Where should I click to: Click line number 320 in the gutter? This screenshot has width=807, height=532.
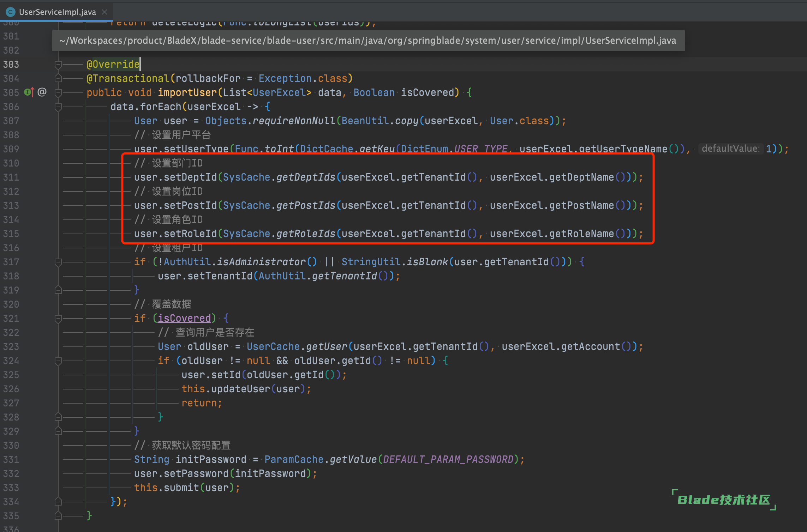tap(11, 304)
